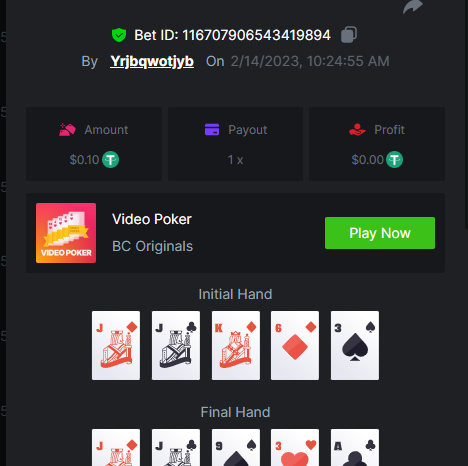Click the Video Poker title text
This screenshot has width=468, height=466.
point(152,219)
